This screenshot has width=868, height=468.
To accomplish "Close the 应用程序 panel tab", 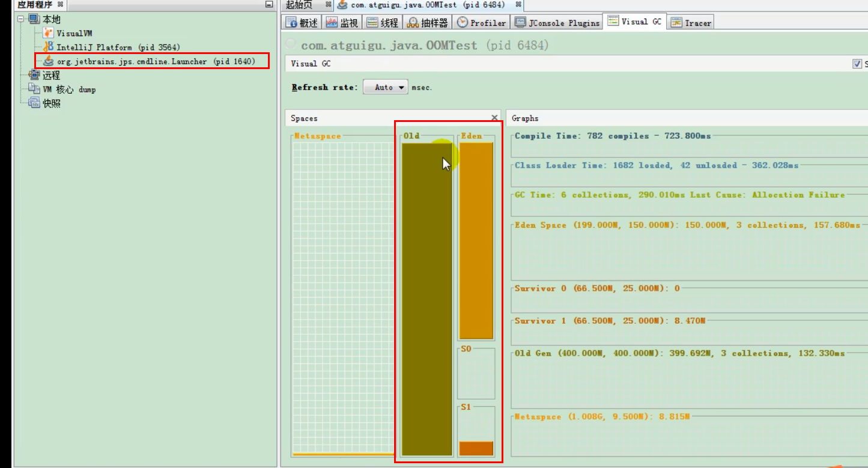I will click(x=60, y=4).
